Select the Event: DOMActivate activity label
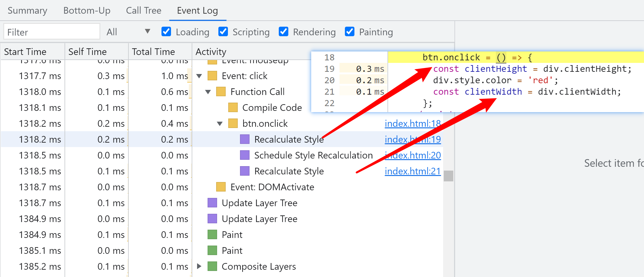Image resolution: width=644 pixels, height=277 pixels. click(x=272, y=187)
